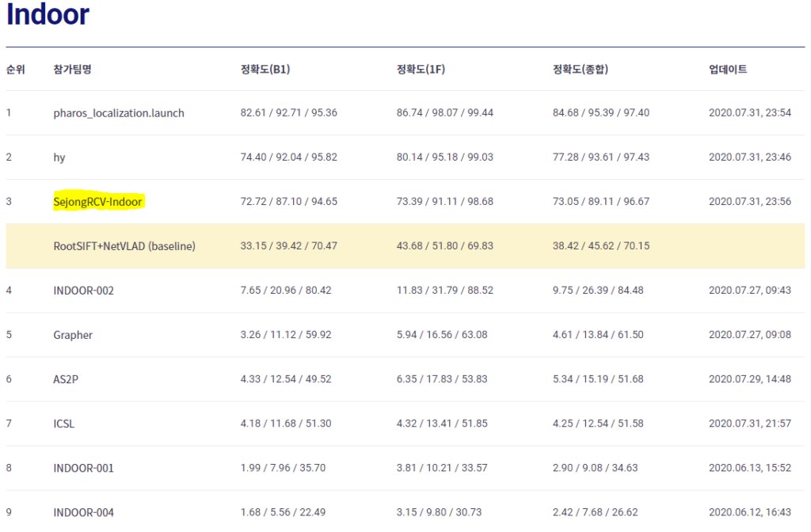Click the Grapher team name
Screen dimensions: 811x532
point(73,335)
